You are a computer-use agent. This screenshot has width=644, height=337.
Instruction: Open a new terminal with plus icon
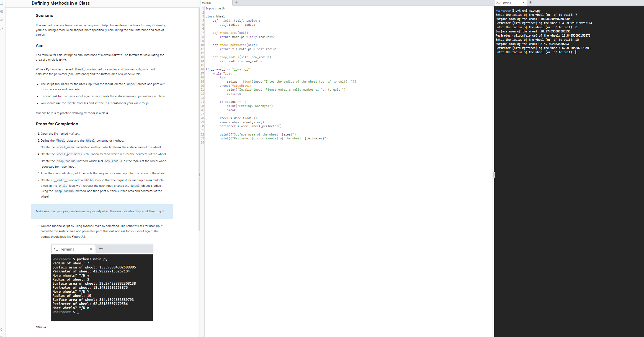[x=530, y=2]
